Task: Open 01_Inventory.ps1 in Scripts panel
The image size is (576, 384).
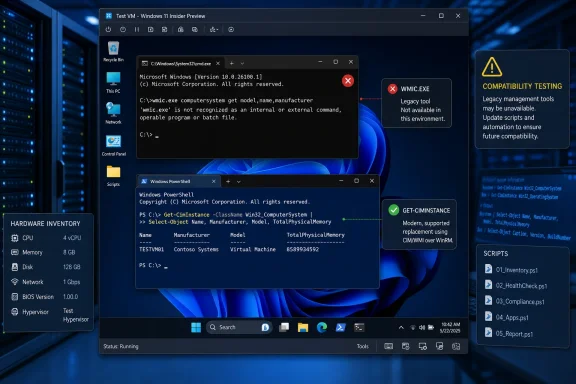Action: pos(512,270)
